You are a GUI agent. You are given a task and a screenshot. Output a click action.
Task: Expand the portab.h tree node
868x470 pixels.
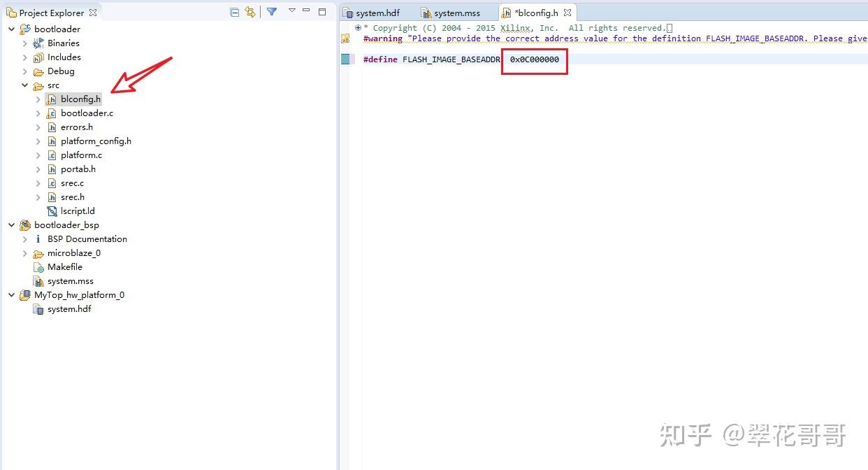(x=38, y=169)
